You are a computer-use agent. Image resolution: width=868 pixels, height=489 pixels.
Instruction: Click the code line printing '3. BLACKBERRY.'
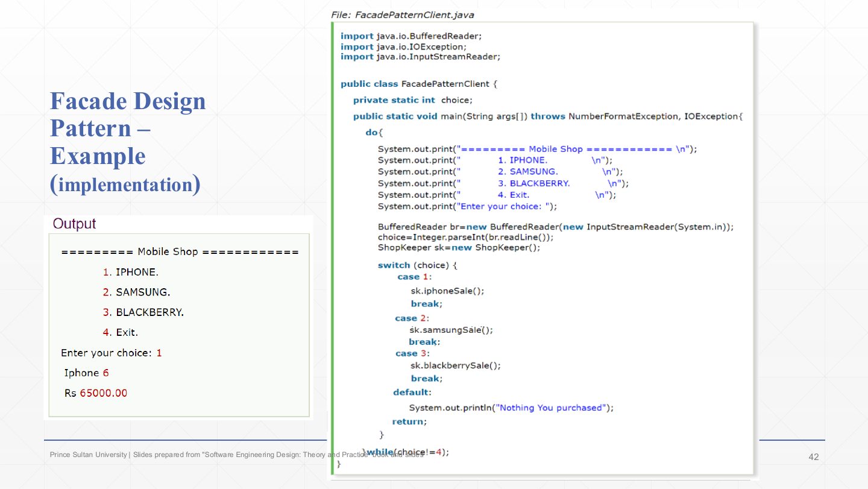[503, 183]
